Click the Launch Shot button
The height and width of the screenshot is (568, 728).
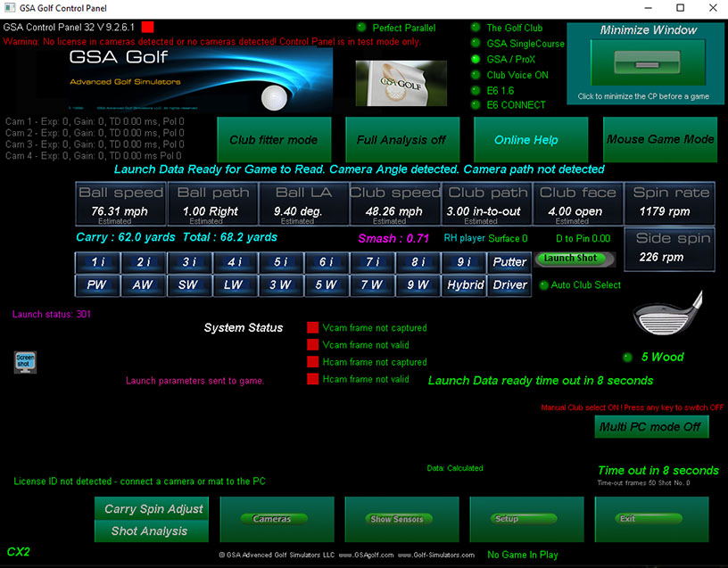[575, 259]
